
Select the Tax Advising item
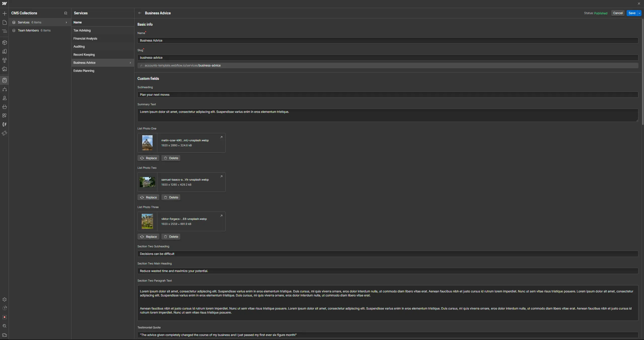pyautogui.click(x=82, y=30)
